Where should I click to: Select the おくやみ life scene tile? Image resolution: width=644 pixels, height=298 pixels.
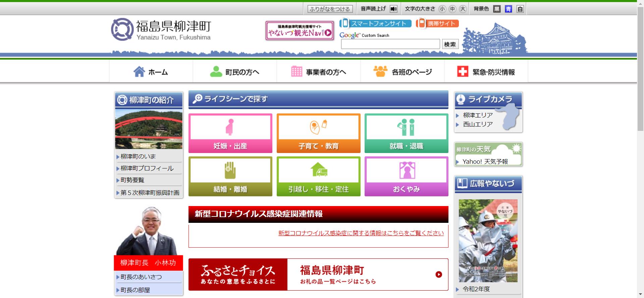(x=407, y=176)
